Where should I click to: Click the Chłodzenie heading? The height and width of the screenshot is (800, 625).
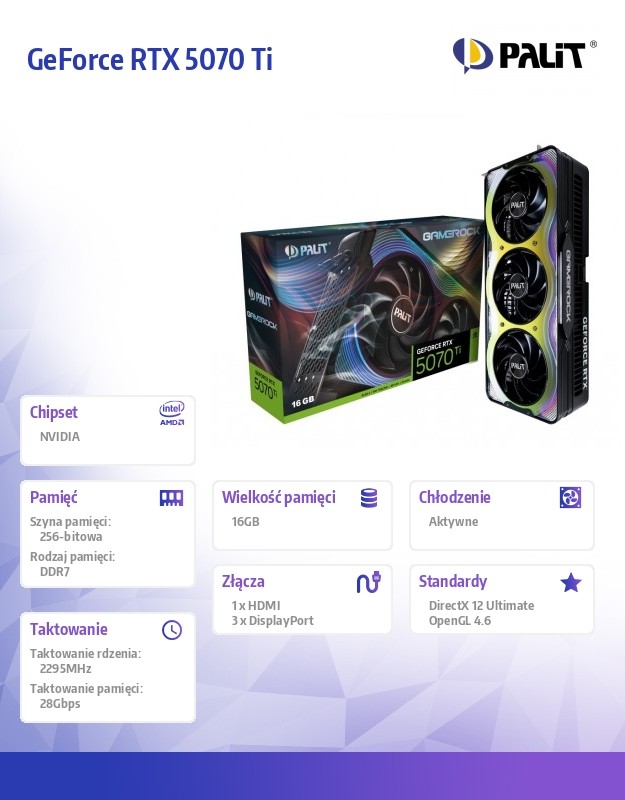454,497
